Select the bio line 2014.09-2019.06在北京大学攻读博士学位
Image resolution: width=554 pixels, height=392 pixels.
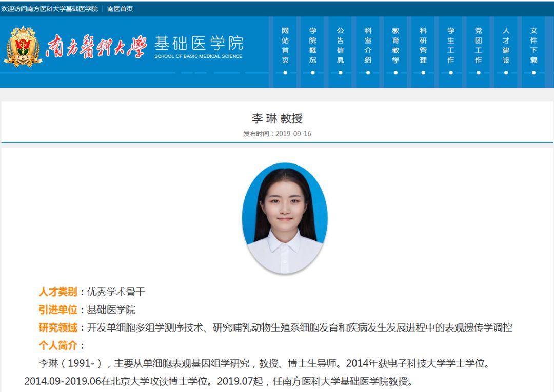pos(119,381)
